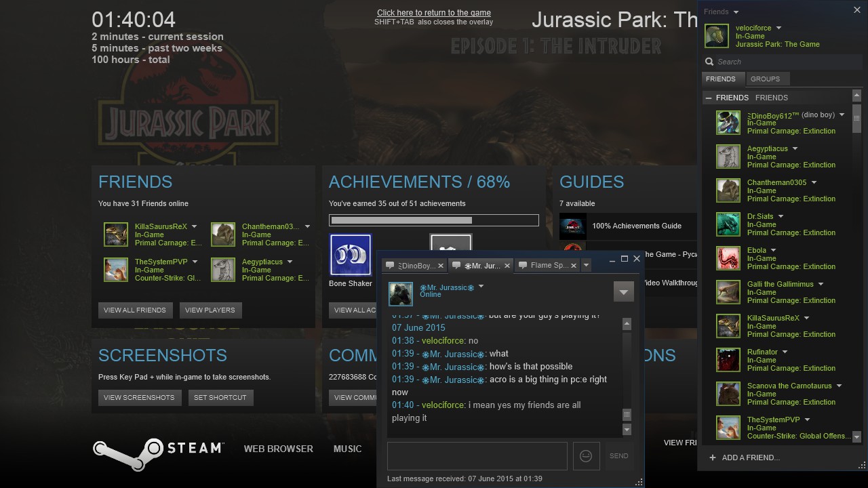Click Rufinator avatar in Friends list
The width and height of the screenshot is (868, 488).
pos(728,360)
